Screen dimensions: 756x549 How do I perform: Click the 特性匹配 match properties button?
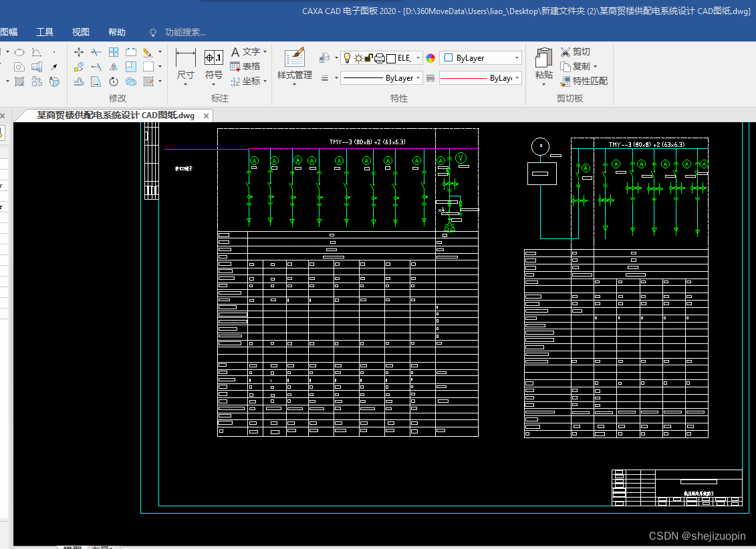584,81
